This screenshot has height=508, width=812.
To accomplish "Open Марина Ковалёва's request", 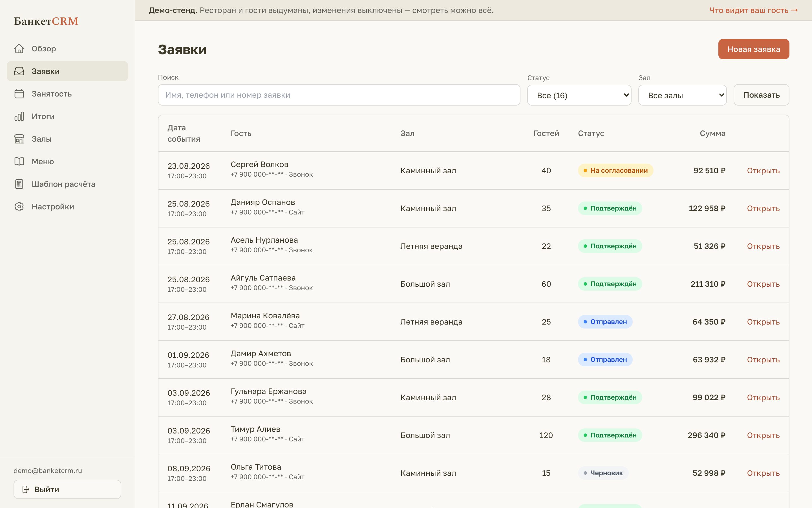I will 763,322.
